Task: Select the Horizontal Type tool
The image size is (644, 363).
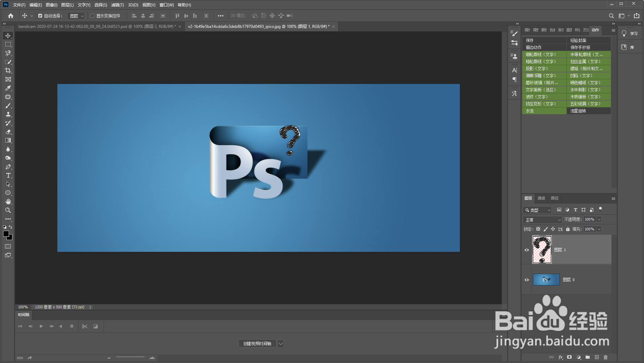Action: [8, 176]
